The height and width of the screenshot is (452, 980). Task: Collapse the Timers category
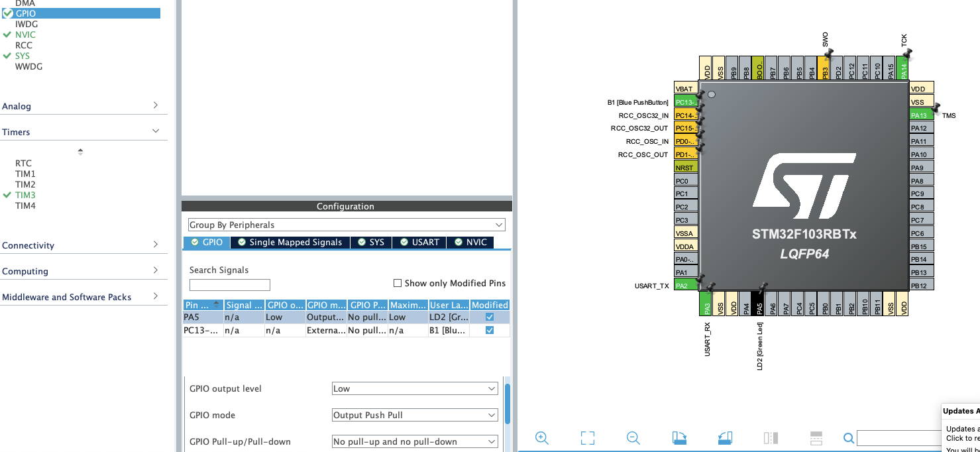(x=156, y=131)
